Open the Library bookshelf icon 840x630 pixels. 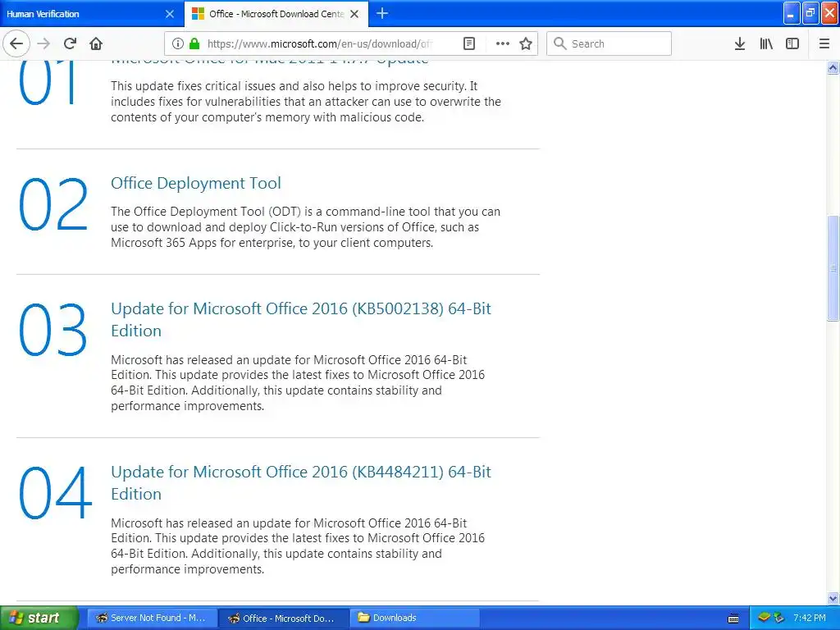coord(766,43)
